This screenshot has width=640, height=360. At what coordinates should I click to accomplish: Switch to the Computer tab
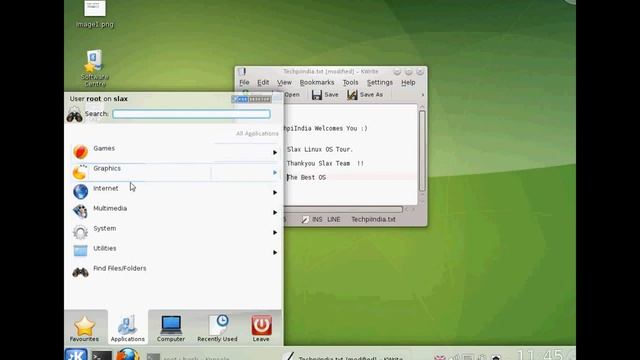[171, 328]
